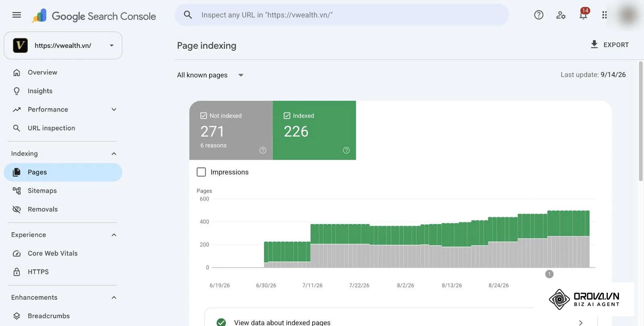Select the Indexed 226 card
This screenshot has height=326, width=644.
point(314,130)
